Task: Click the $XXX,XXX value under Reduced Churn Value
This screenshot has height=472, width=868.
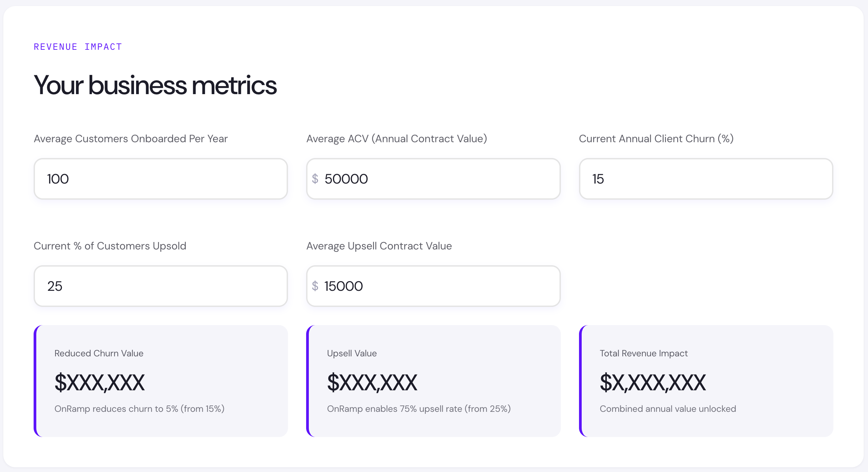Action: (x=99, y=382)
